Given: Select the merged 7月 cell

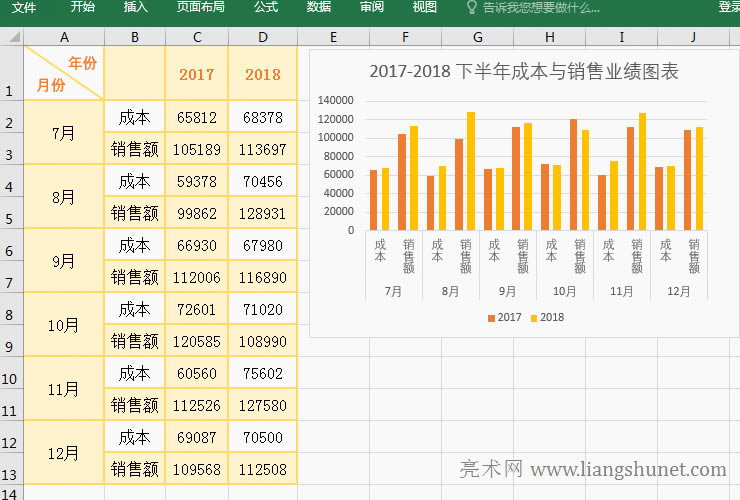Looking at the screenshot, I should (x=64, y=133).
